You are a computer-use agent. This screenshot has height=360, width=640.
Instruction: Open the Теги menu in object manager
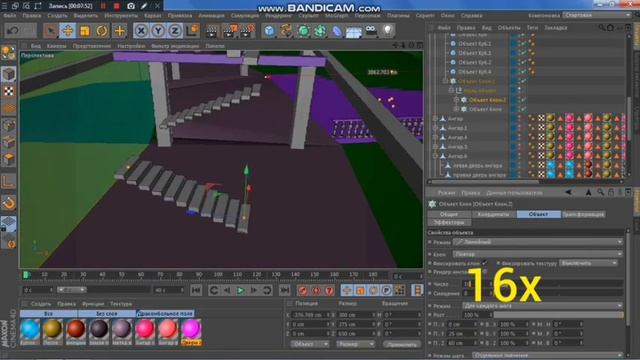tap(532, 28)
